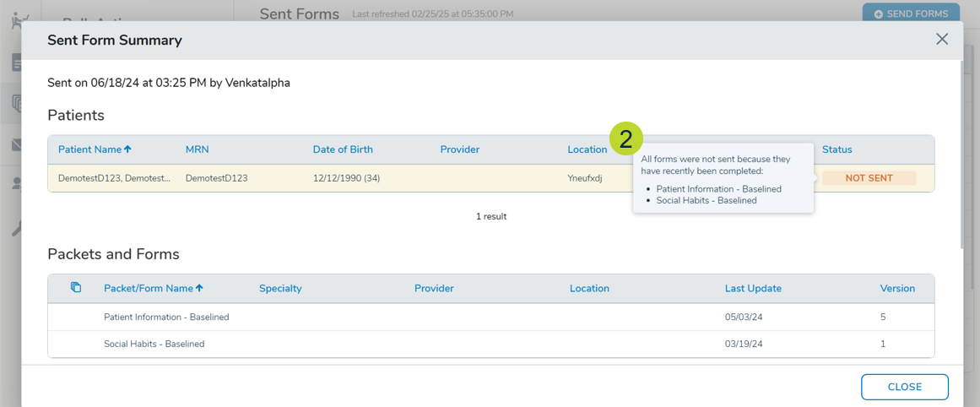The image size is (980, 407).
Task: Click the Packet/Form Name sort arrow
Action: [x=200, y=288]
